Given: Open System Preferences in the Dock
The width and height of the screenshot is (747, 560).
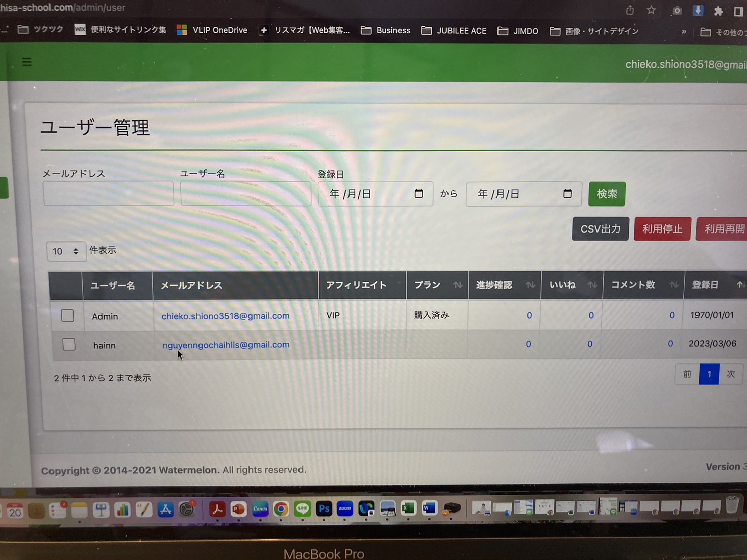Looking at the screenshot, I should coord(187,509).
